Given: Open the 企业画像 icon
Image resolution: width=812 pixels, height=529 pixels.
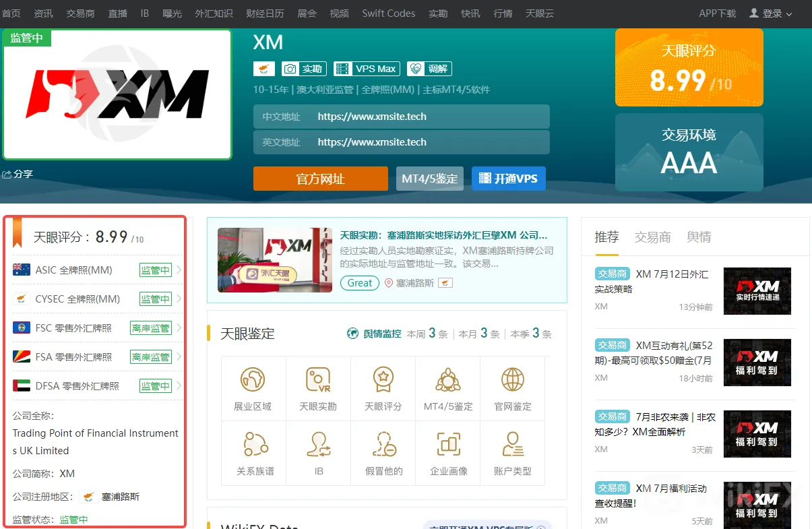Looking at the screenshot, I should (x=448, y=444).
